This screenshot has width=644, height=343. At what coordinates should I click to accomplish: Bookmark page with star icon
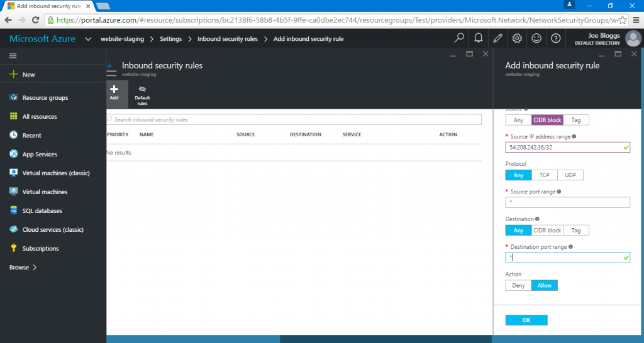[x=623, y=19]
